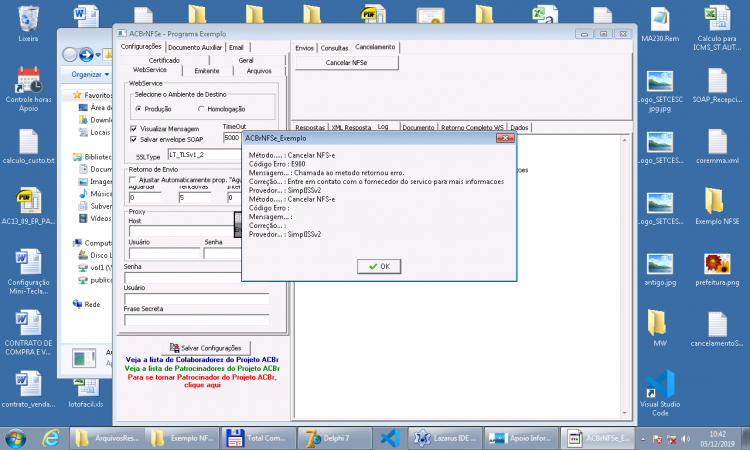Open Exemplo NFSE folder on desktop
750x450 pixels.
[x=717, y=206]
